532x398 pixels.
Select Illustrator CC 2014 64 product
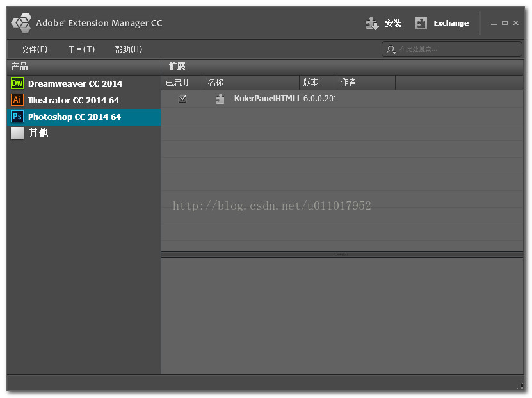tap(84, 100)
